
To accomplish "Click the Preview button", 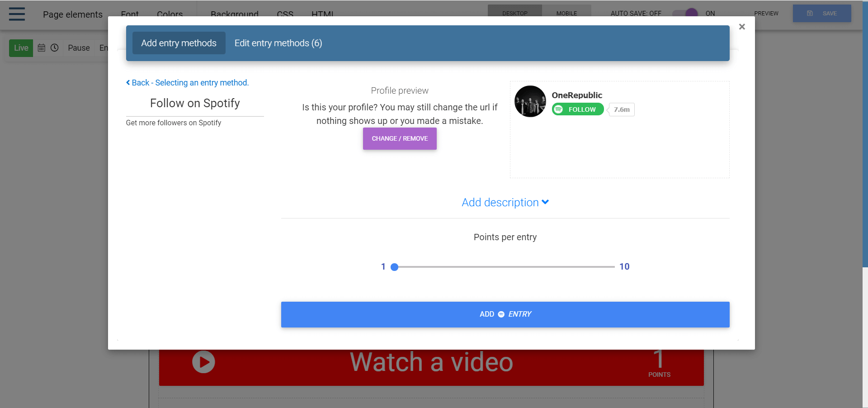I will pyautogui.click(x=766, y=13).
